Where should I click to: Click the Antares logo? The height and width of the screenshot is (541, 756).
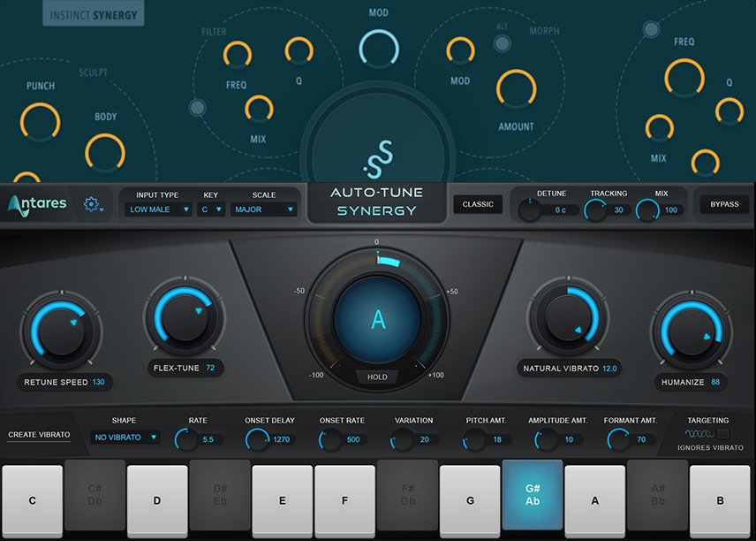pos(37,205)
